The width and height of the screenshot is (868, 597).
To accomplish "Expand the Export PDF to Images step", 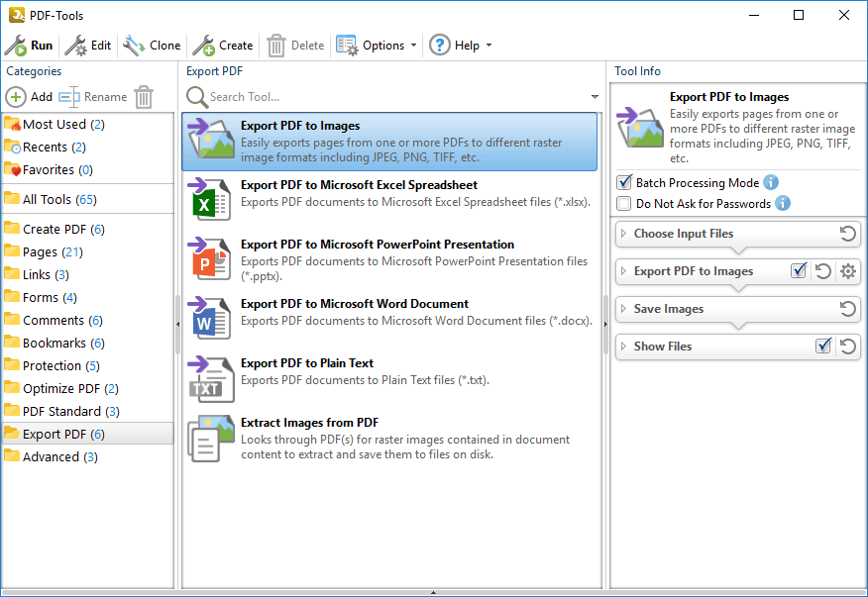I will [x=624, y=271].
